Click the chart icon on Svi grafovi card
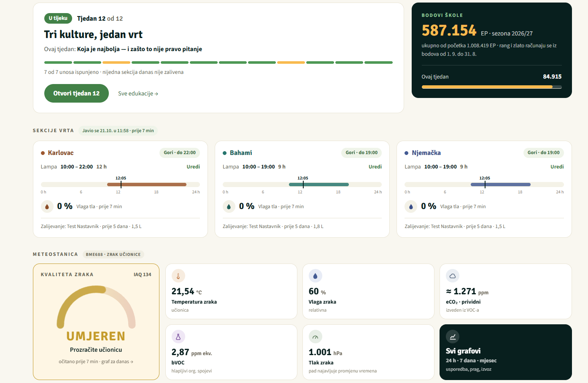The height and width of the screenshot is (383, 588). coord(453,337)
